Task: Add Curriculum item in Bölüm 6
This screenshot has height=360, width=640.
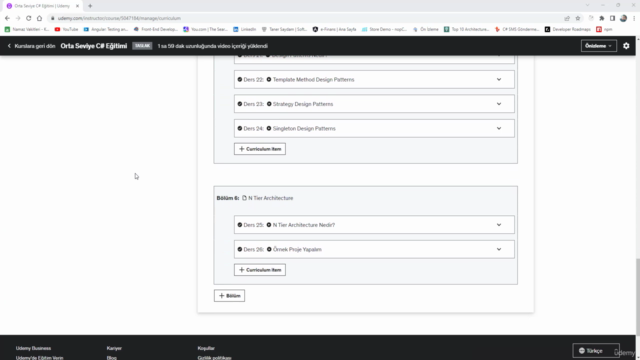Action: click(260, 270)
